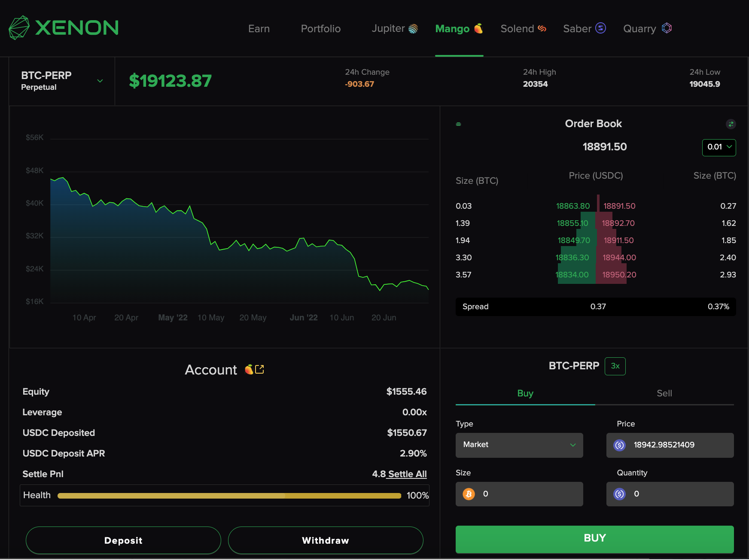
Task: Select bid price 18863.80
Action: tap(573, 206)
